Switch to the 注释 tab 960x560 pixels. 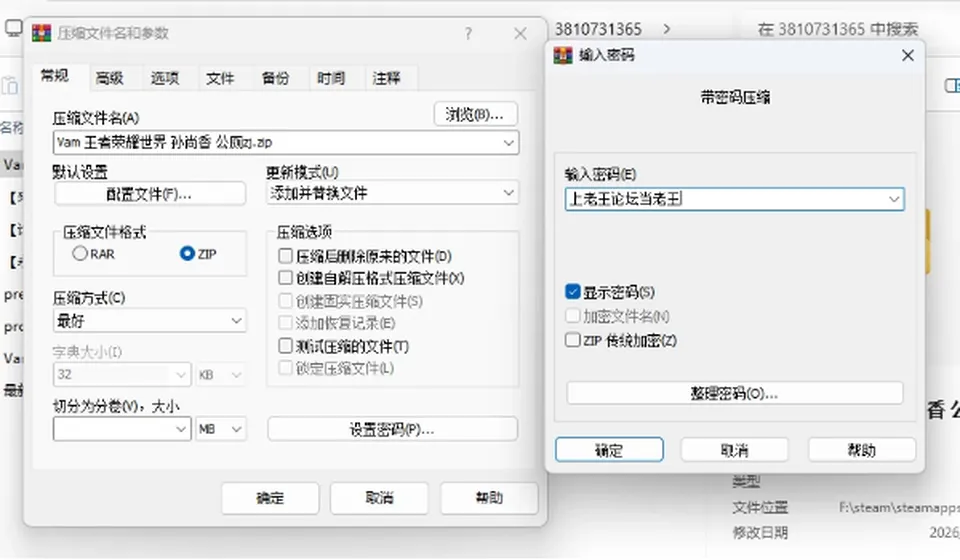386,78
